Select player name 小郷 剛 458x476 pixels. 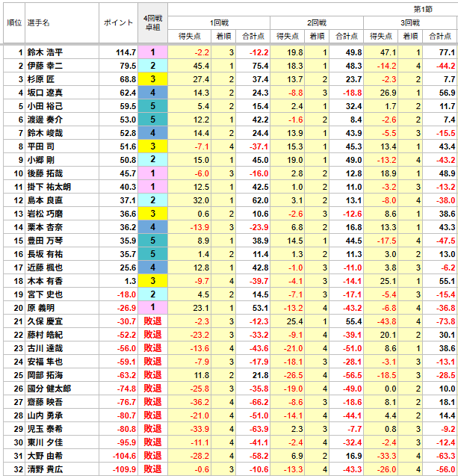41,160
